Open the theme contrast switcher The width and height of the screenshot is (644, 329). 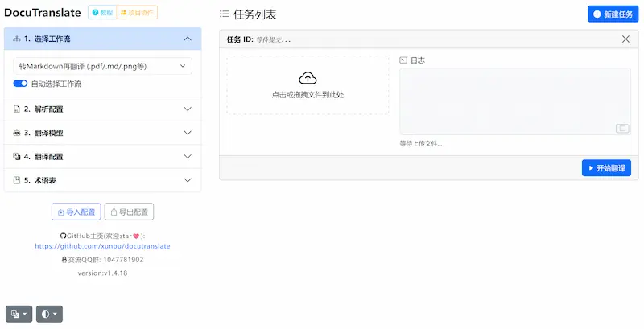click(x=49, y=314)
